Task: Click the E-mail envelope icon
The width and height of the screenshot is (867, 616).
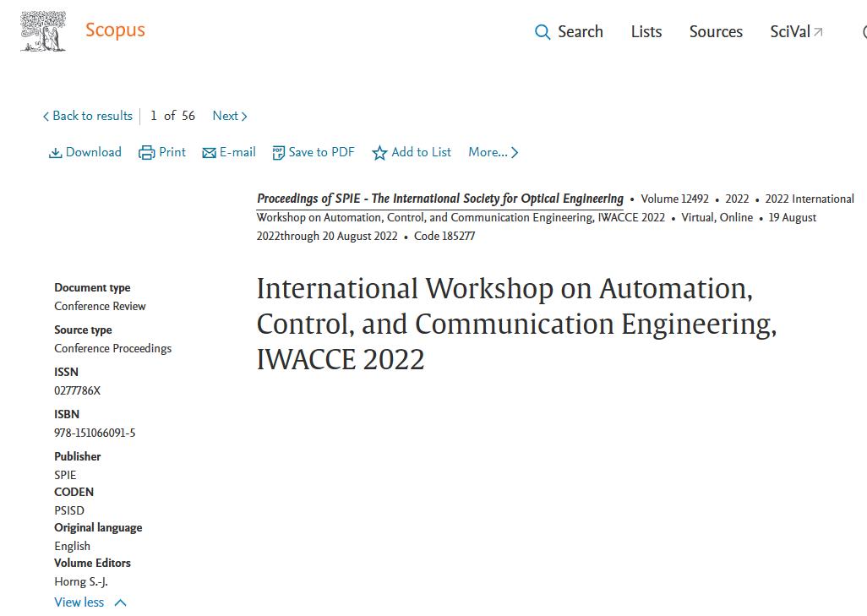Action: point(209,153)
